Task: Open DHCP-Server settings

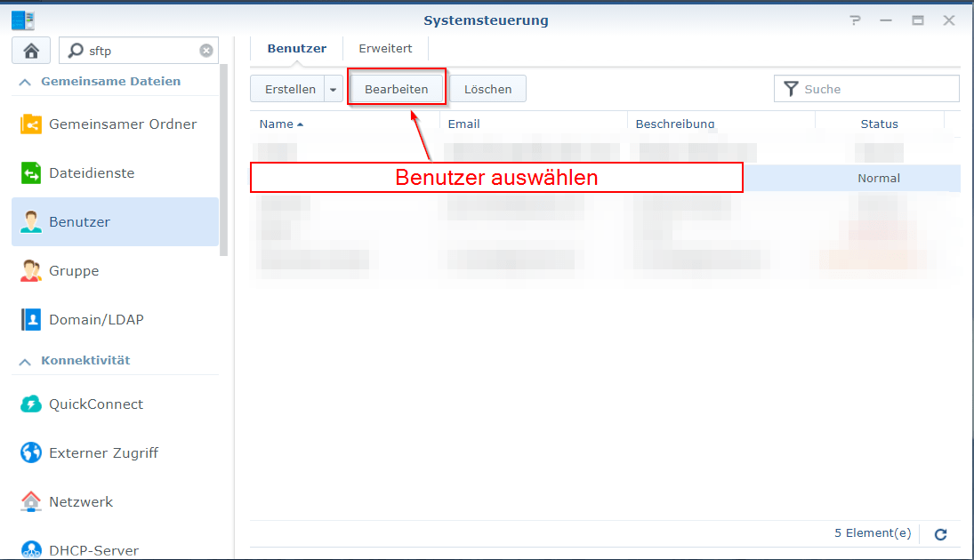Action: pos(89,549)
